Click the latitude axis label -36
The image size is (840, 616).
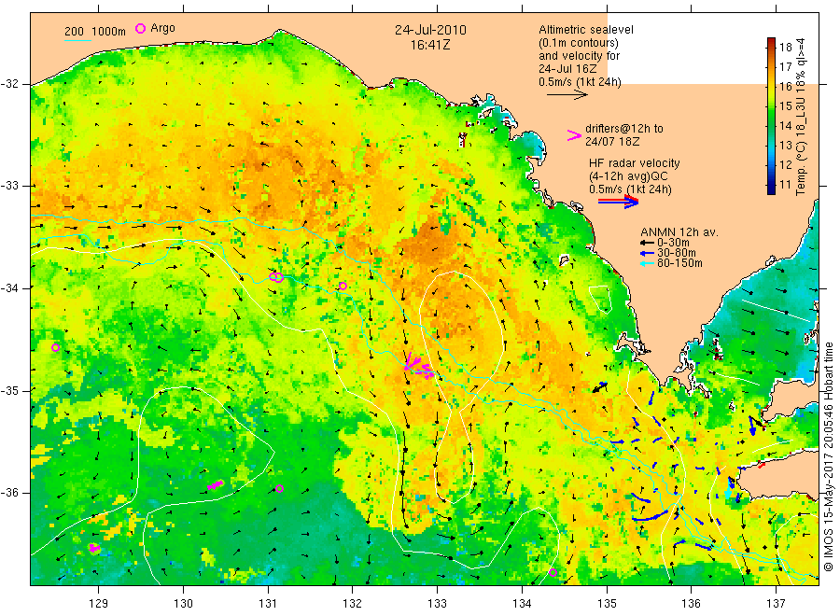point(9,493)
